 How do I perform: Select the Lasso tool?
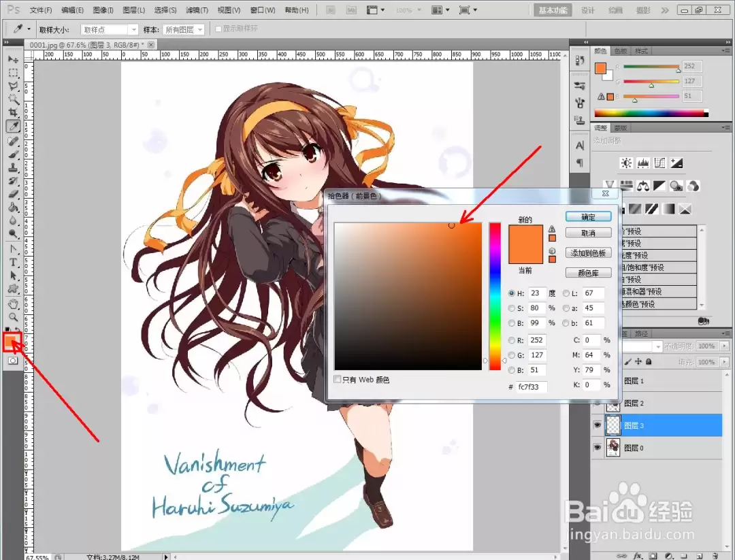pyautogui.click(x=13, y=86)
